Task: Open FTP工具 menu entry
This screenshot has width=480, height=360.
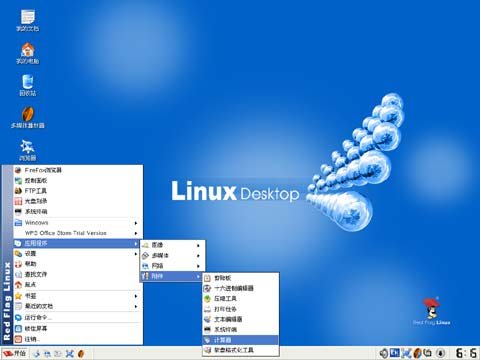Action: [x=78, y=191]
